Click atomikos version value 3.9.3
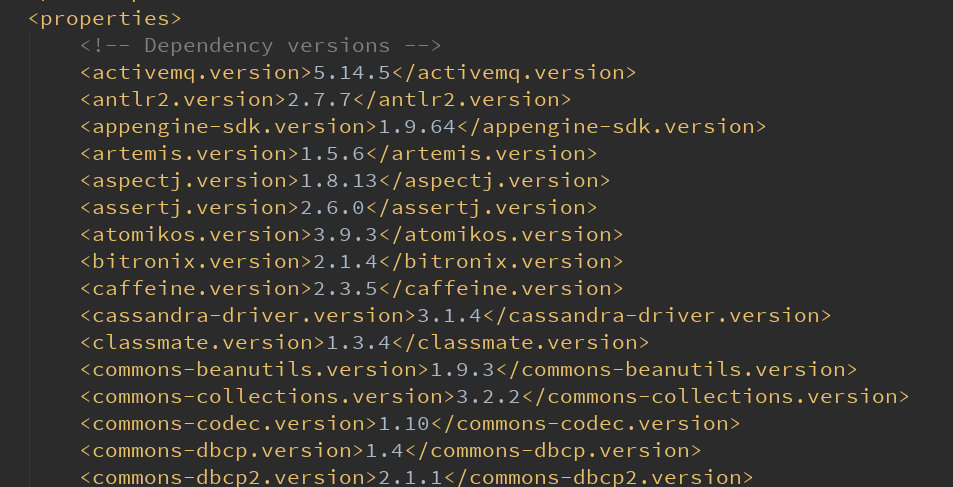The width and height of the screenshot is (953, 487). (x=346, y=234)
